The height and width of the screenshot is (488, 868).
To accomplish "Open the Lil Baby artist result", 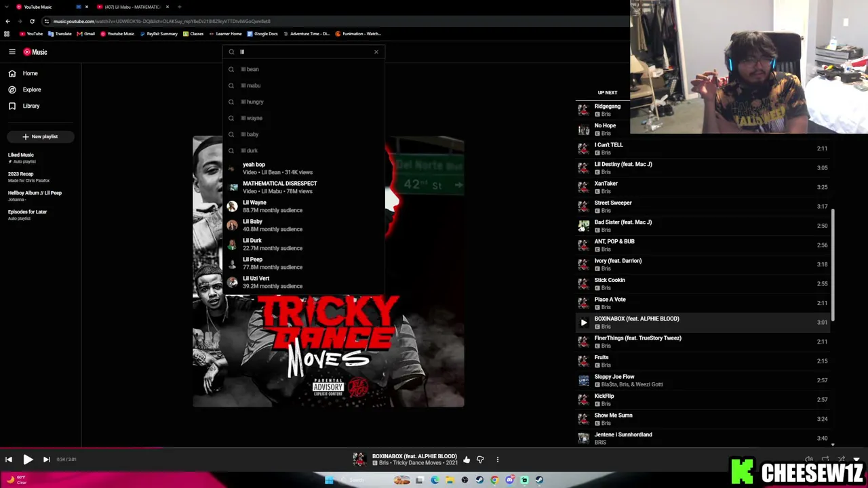I will [304, 225].
